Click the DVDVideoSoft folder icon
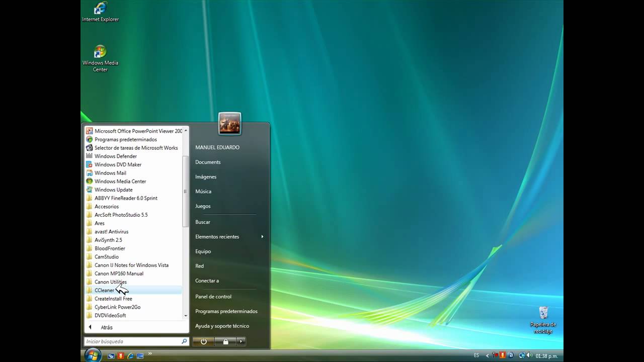Viewport: 644px width, 362px height. [x=90, y=315]
